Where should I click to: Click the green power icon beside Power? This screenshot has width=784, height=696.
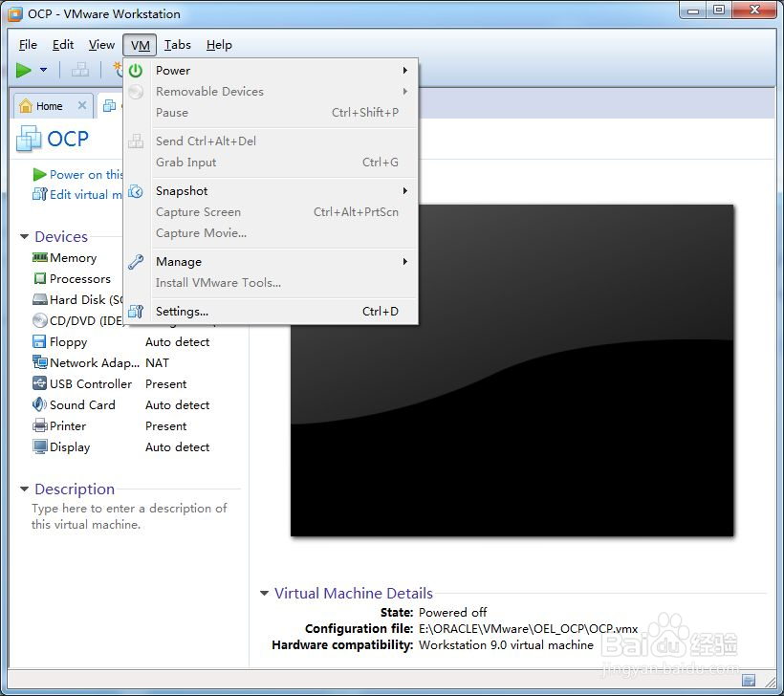(x=136, y=71)
